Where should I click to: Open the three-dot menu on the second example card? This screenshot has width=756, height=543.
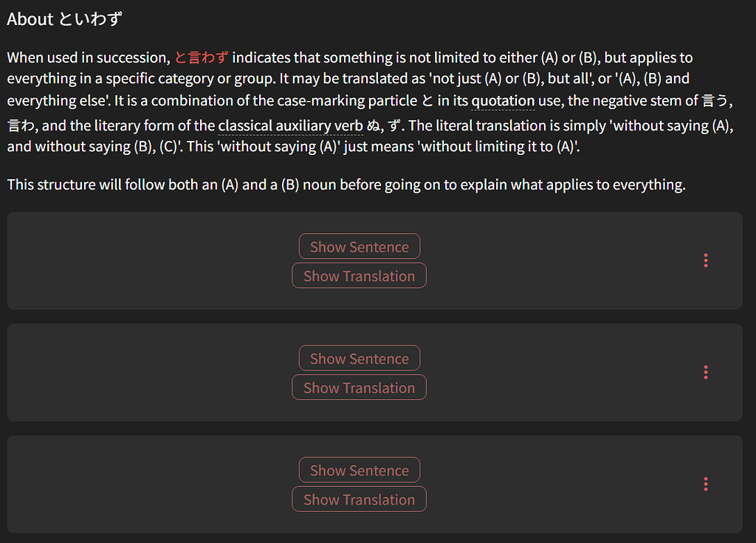(x=706, y=372)
